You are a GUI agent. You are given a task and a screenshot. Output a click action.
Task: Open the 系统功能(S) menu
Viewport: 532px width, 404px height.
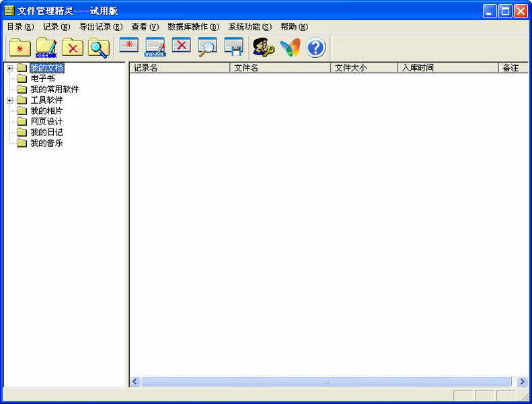tap(250, 27)
